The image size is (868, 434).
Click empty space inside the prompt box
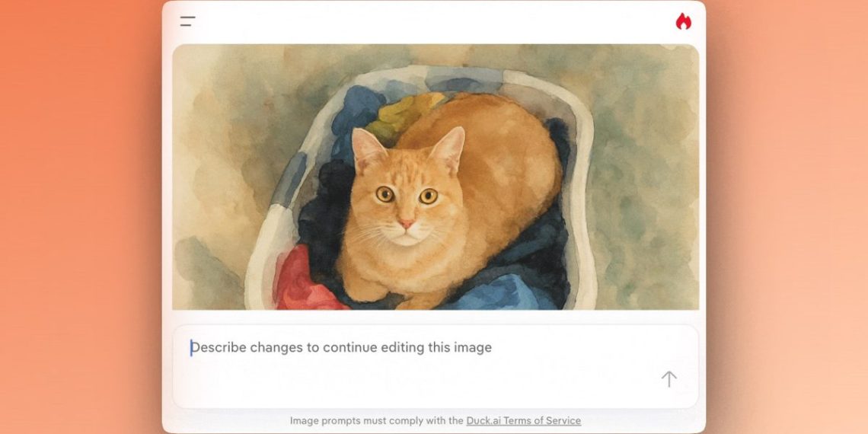pos(421,382)
